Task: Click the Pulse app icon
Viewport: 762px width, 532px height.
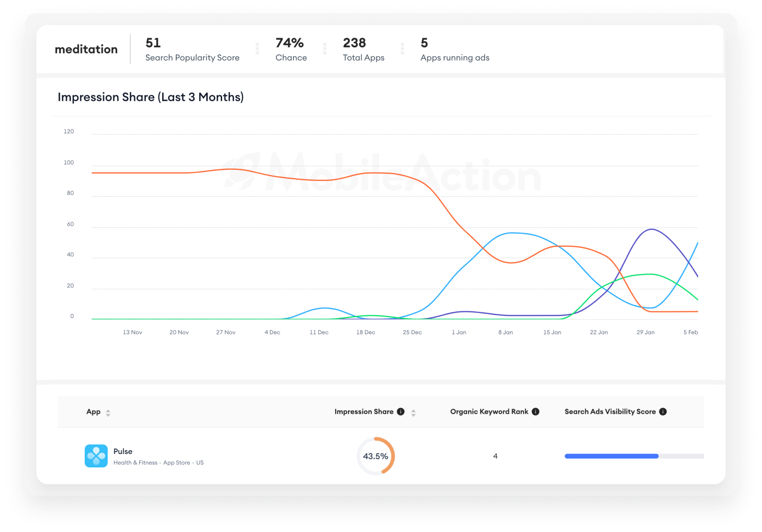Action: pos(96,456)
